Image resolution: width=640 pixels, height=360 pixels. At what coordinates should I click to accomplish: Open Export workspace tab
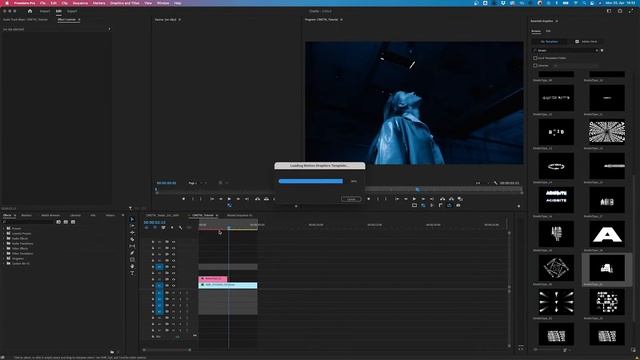72,11
